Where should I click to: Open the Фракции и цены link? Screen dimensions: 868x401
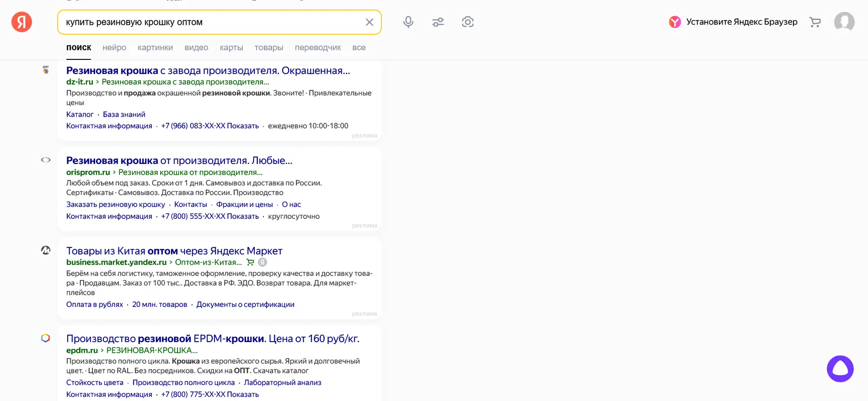pos(244,205)
